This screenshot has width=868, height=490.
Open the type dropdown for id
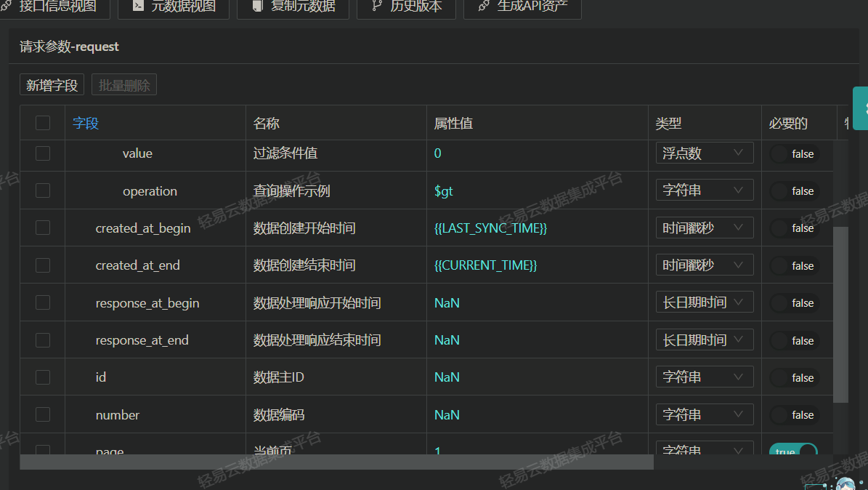704,377
